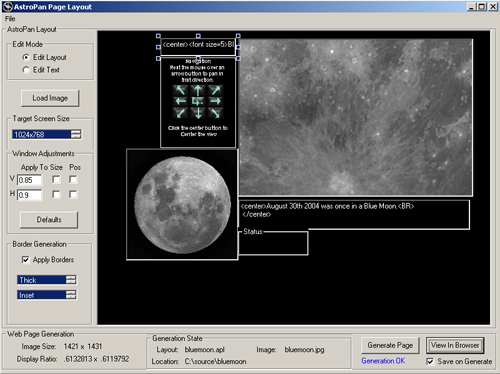Click the V adjustment field 0.85
The height and width of the screenshot is (374, 500).
pyautogui.click(x=30, y=180)
